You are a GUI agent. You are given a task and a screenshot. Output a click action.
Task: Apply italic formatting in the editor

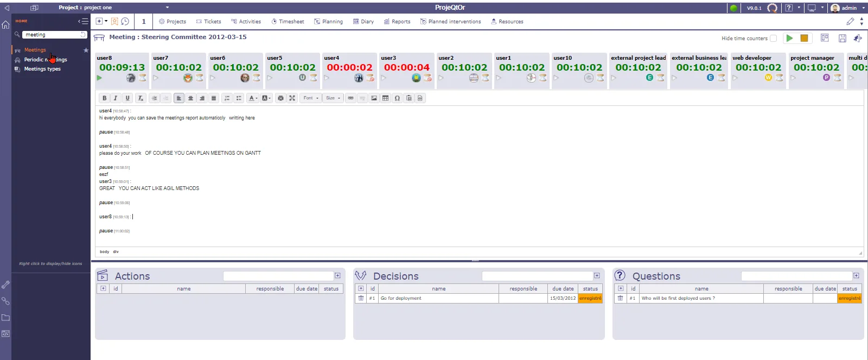click(116, 98)
